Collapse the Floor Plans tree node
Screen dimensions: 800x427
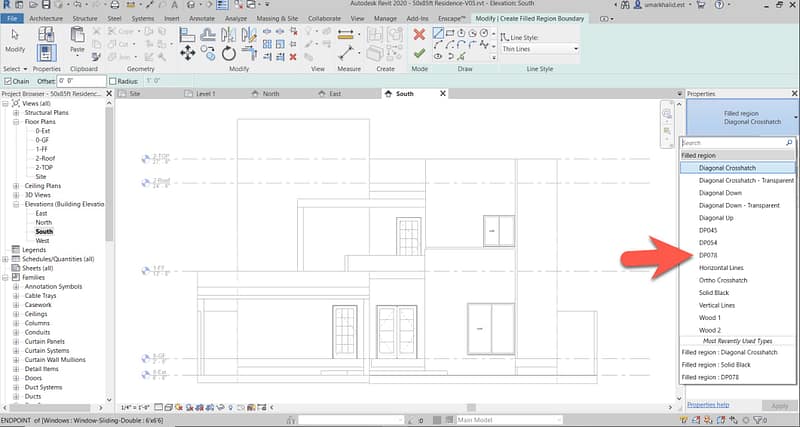pyautogui.click(x=16, y=122)
